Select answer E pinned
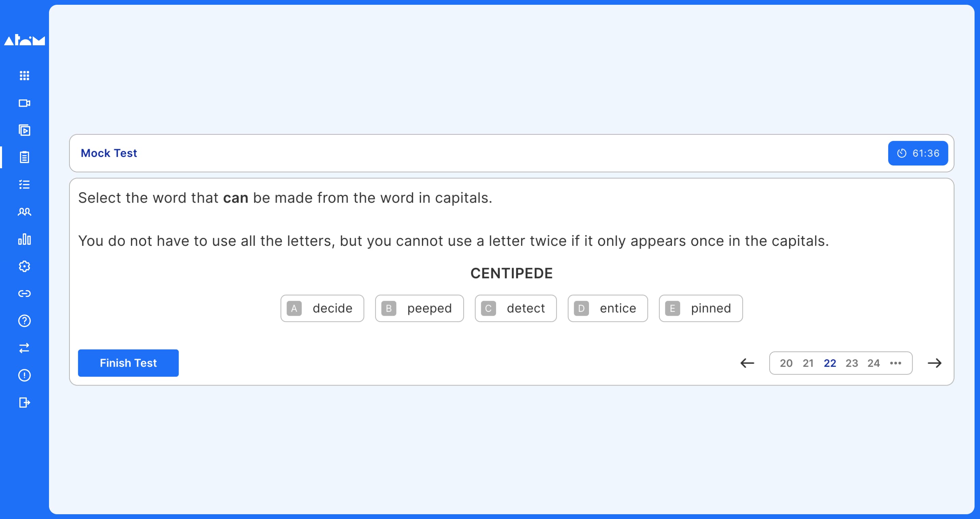The height and width of the screenshot is (519, 980). coord(700,308)
